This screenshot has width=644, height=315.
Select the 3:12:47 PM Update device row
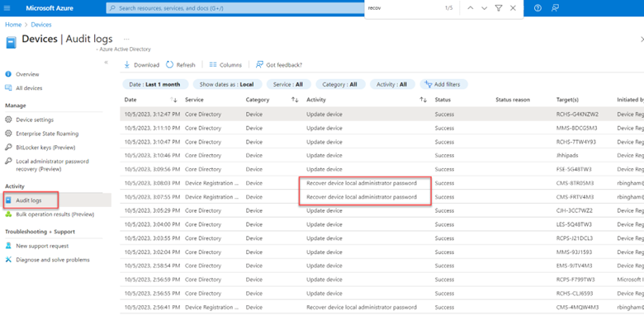[382, 114]
